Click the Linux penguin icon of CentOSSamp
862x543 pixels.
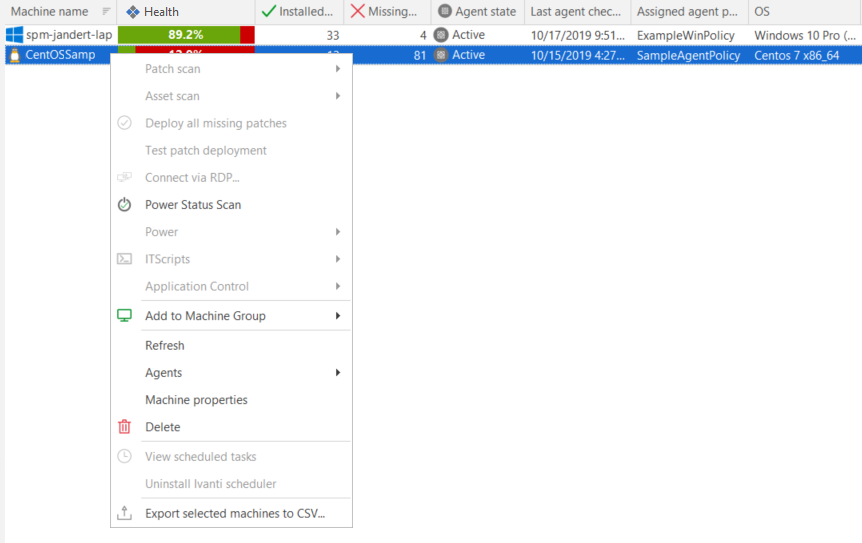15,55
